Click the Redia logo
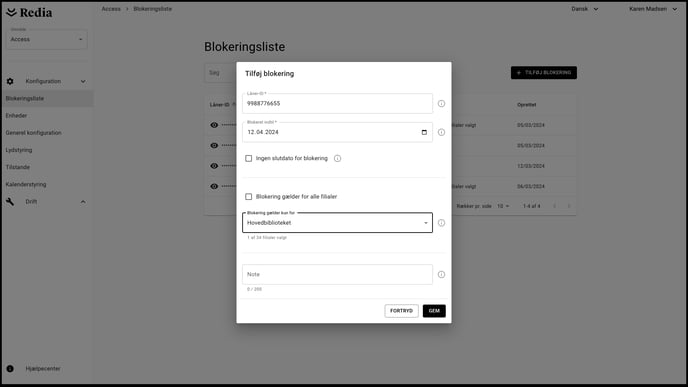Viewport: 688px width, 387px height. [29, 13]
